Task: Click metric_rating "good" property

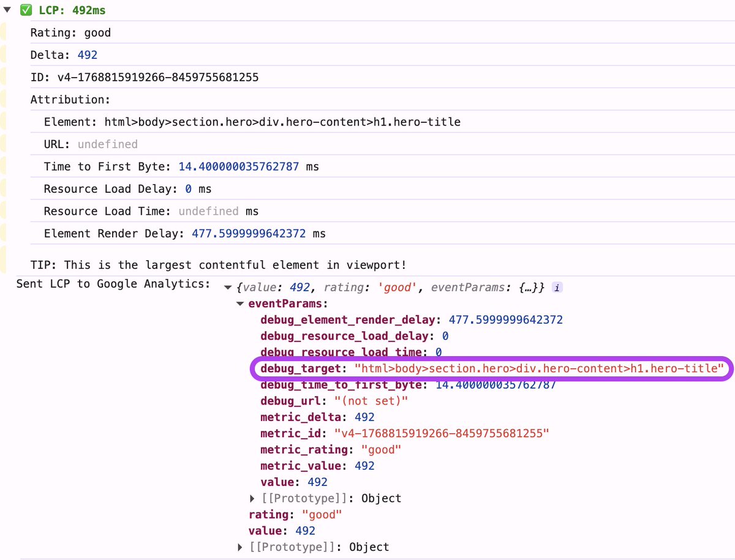Action: tap(331, 449)
